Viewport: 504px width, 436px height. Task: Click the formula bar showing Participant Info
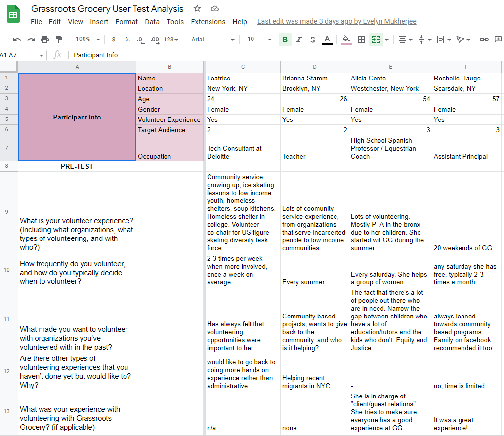click(286, 55)
